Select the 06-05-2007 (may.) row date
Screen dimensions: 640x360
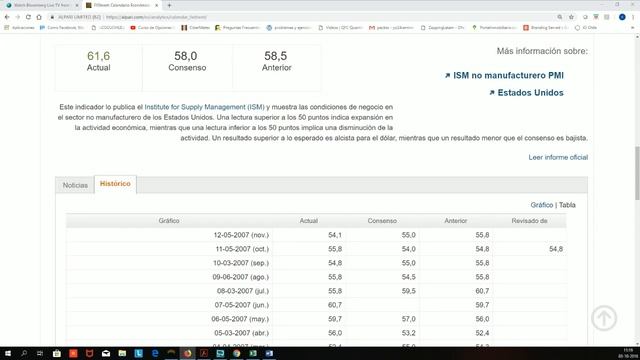click(240, 319)
